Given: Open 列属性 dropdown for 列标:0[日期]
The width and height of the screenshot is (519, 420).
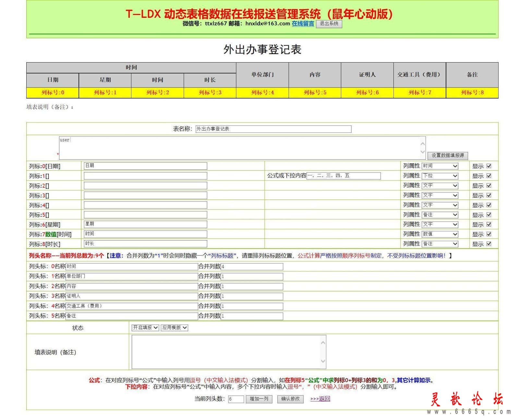Looking at the screenshot, I should (440, 166).
